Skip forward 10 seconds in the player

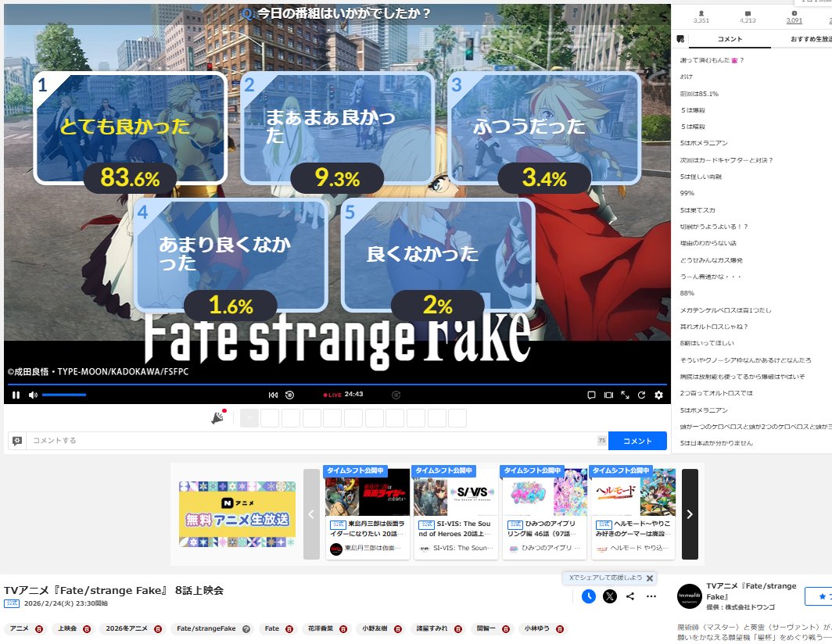[x=396, y=395]
